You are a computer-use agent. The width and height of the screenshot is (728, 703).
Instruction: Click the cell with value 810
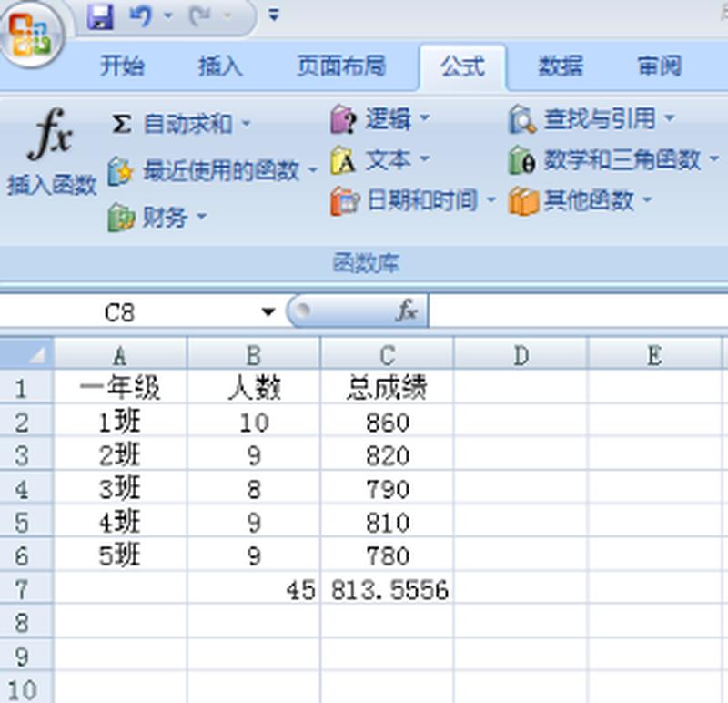[388, 522]
